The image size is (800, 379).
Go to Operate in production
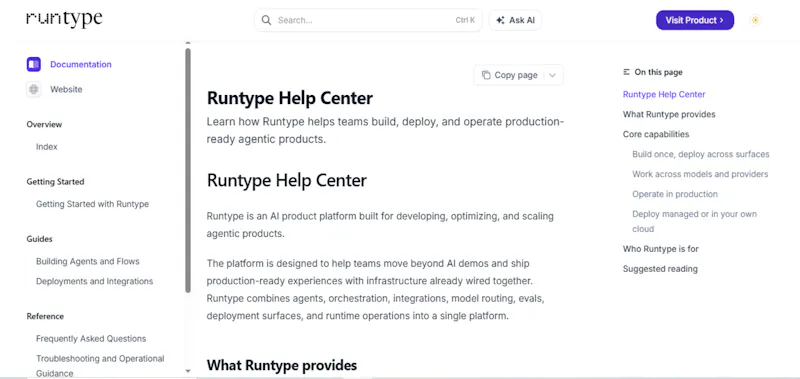point(674,194)
